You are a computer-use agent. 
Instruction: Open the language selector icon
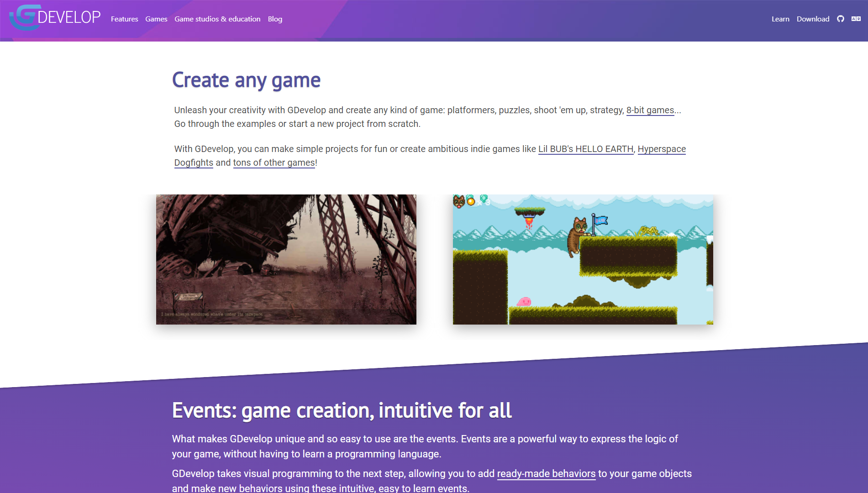coord(856,19)
